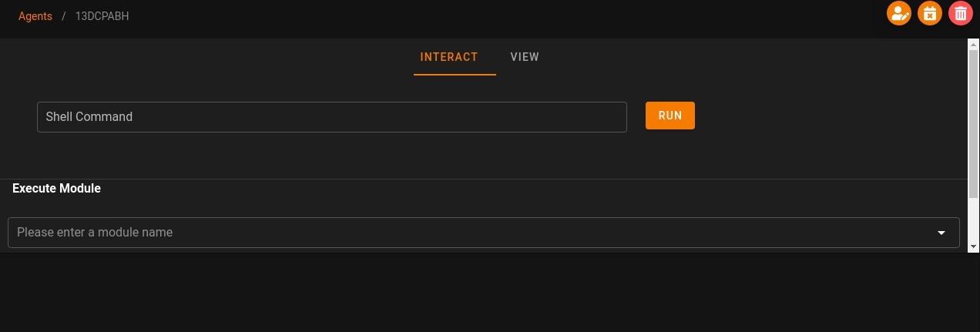Click into the module name combo box

[462, 233]
